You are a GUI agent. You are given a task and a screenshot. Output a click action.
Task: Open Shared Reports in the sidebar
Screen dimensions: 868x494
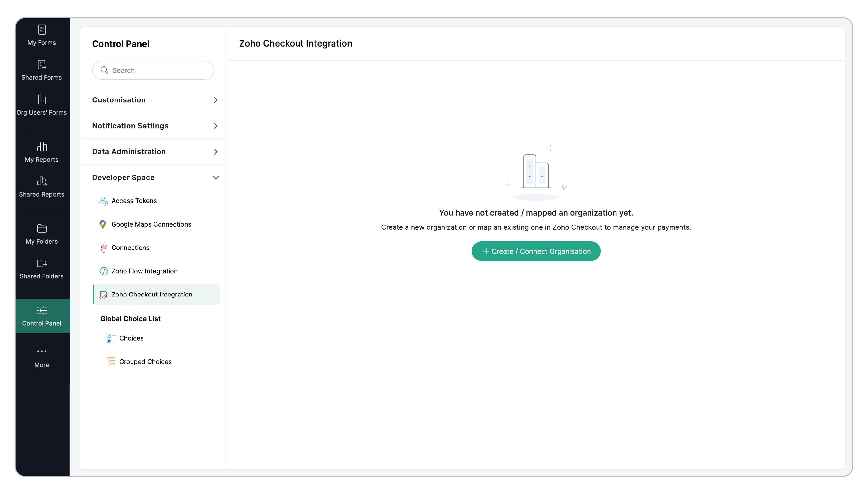[42, 187]
